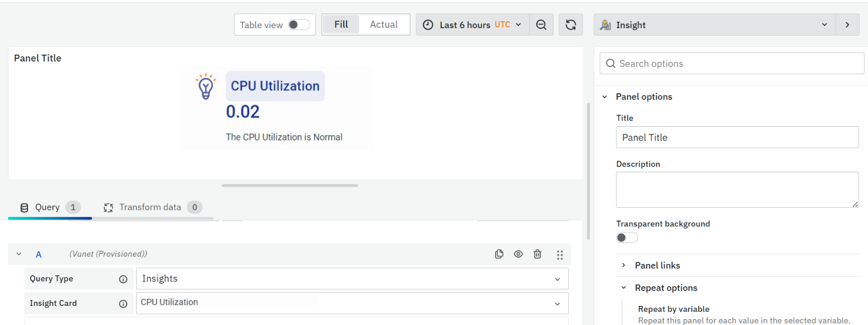Viewport: 868px width, 325px height.
Task: Refresh the dashboard with the refresh icon
Action: [570, 25]
